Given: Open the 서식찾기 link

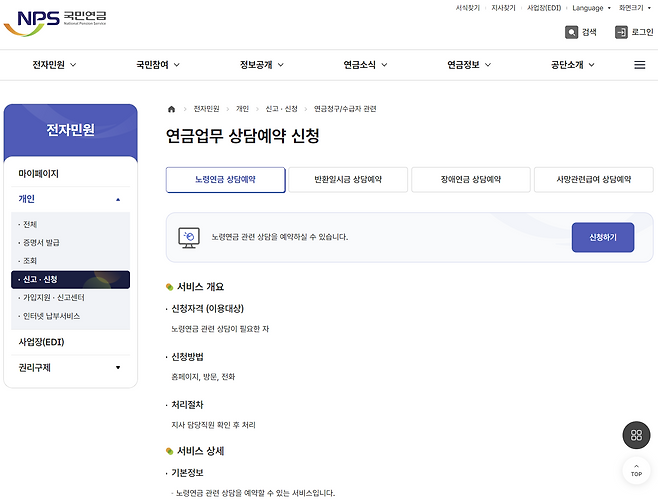Looking at the screenshot, I should [x=467, y=8].
